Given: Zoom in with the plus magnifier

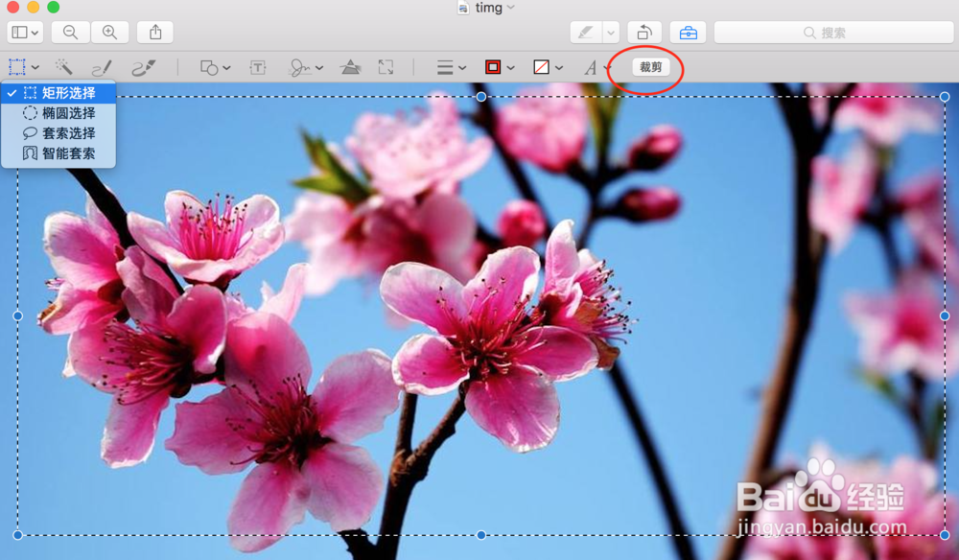Looking at the screenshot, I should tap(110, 33).
